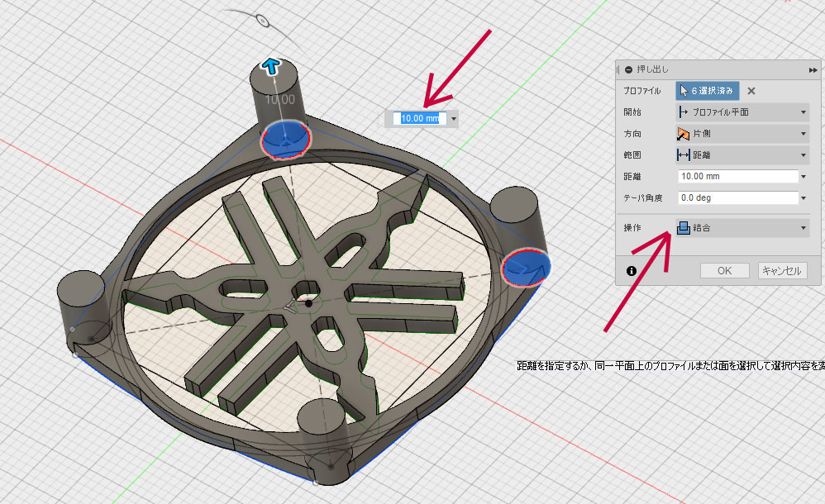Click the blue extrude direction arrow manipulator

click(x=270, y=66)
